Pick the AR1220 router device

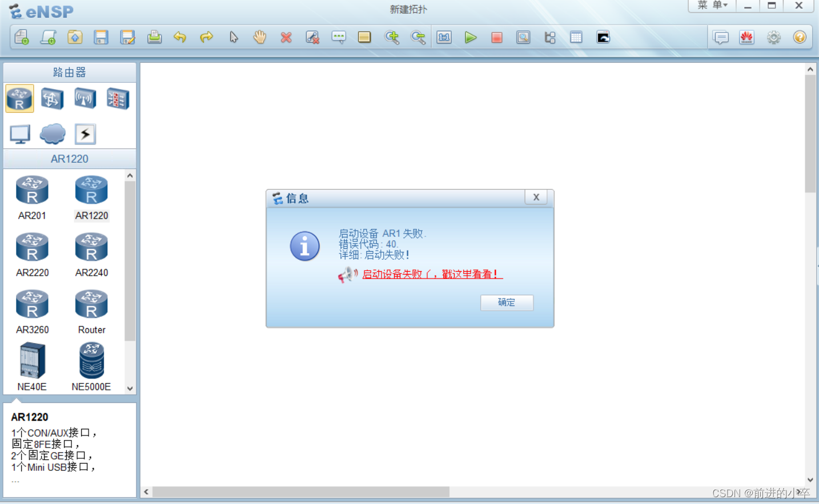91,197
